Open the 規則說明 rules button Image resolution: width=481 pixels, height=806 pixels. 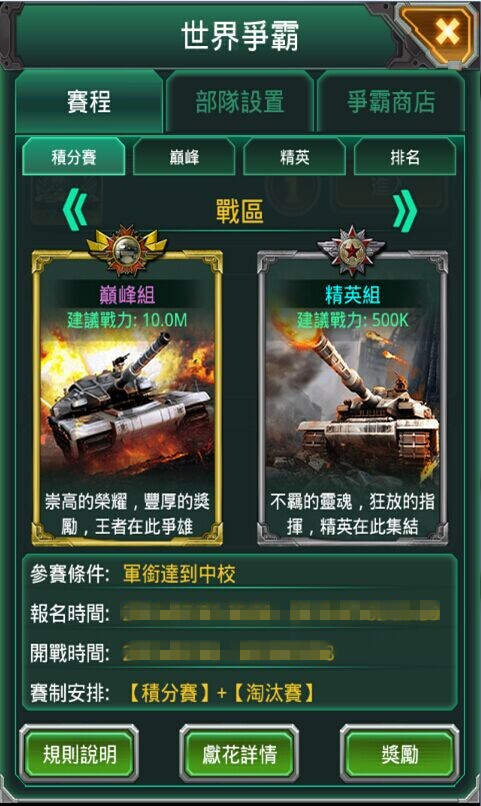[79, 754]
